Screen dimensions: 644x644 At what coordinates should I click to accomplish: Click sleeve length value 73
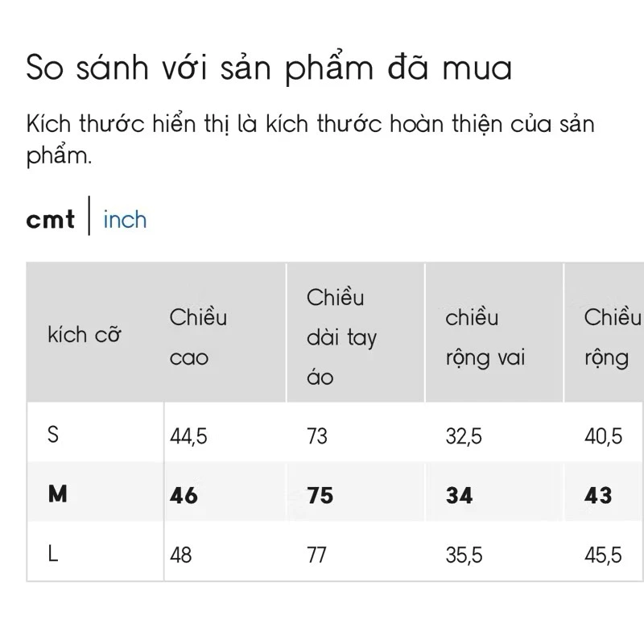pos(317,436)
